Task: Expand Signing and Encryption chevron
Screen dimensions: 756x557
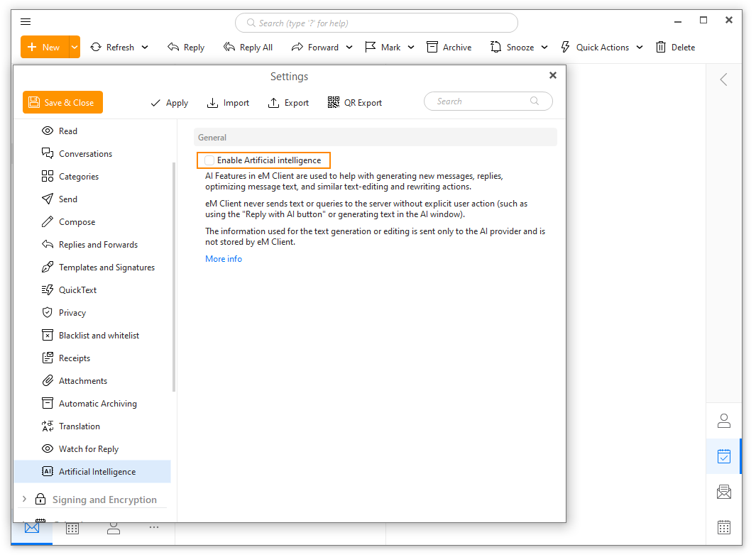Action: pos(24,500)
